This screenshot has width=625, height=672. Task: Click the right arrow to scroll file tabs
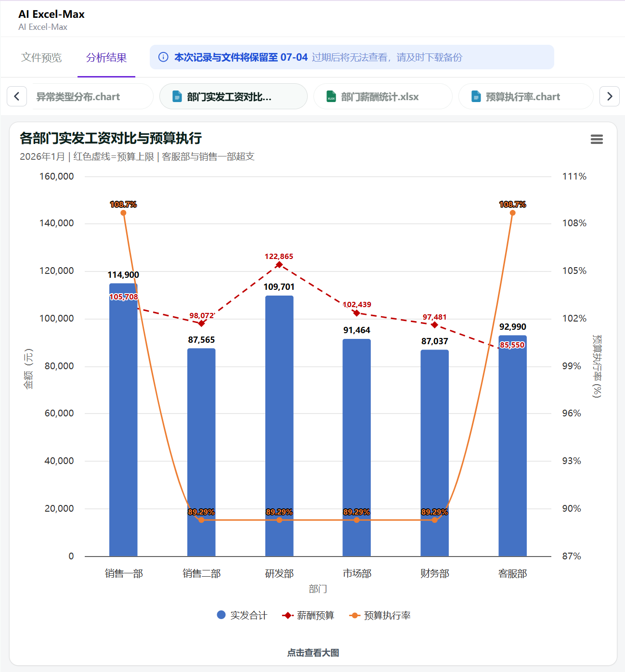point(610,96)
